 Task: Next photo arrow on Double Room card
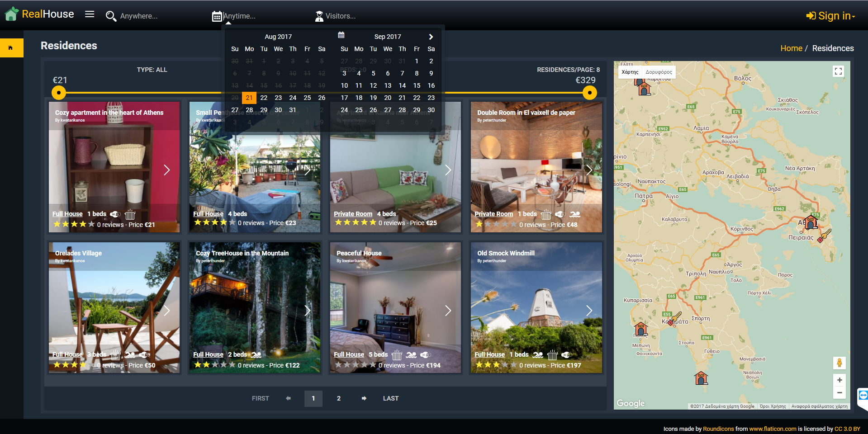[x=589, y=170]
